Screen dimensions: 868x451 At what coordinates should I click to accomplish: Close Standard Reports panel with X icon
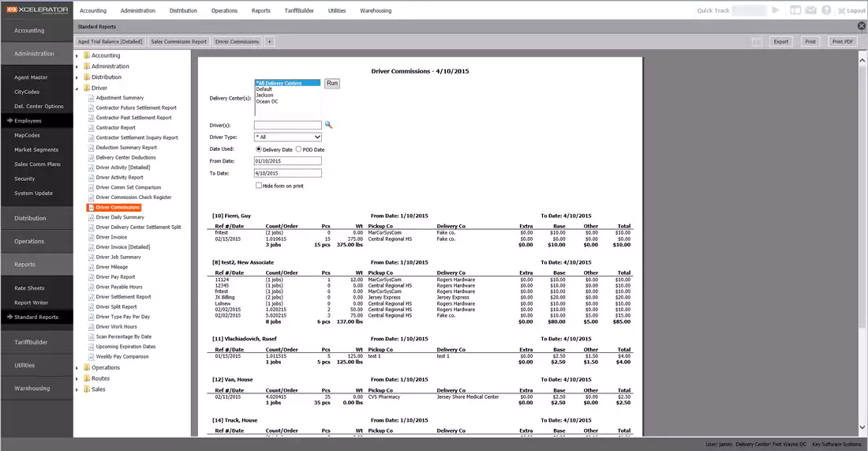click(861, 26)
